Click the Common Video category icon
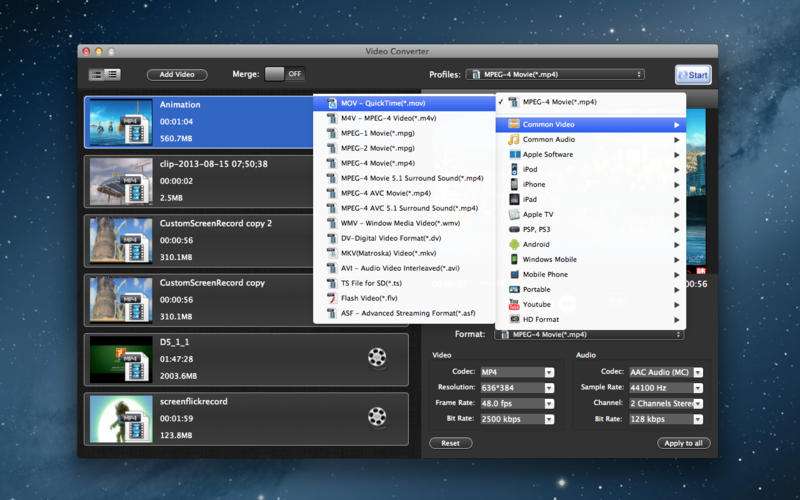 [514, 124]
